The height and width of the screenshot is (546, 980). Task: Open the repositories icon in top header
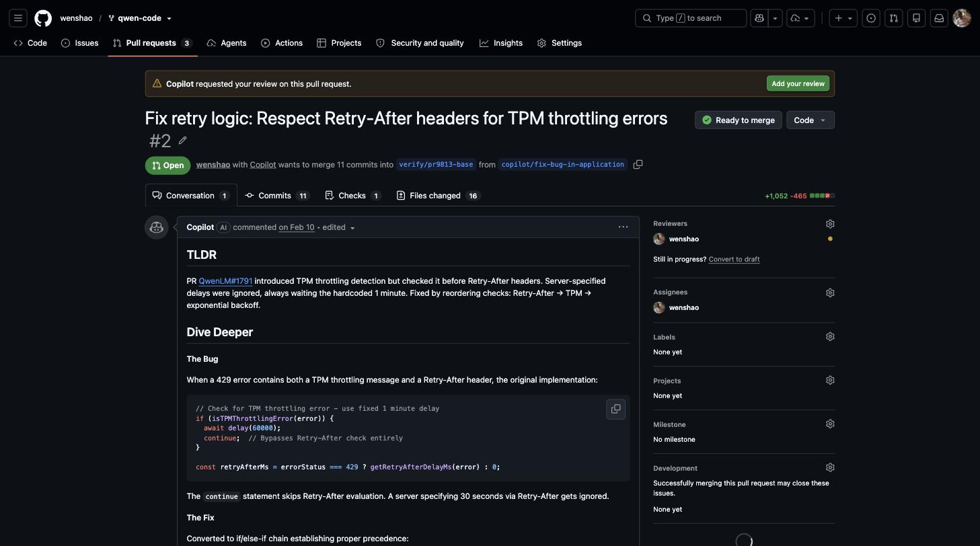point(916,18)
